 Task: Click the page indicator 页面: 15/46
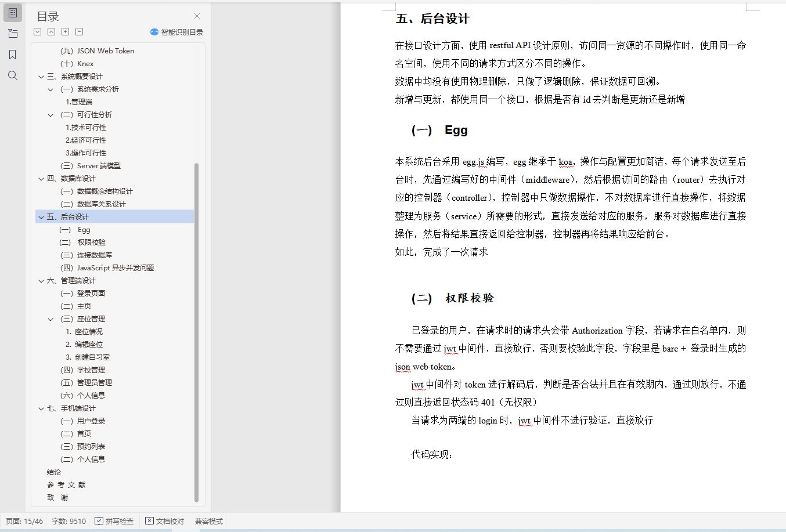(24, 521)
